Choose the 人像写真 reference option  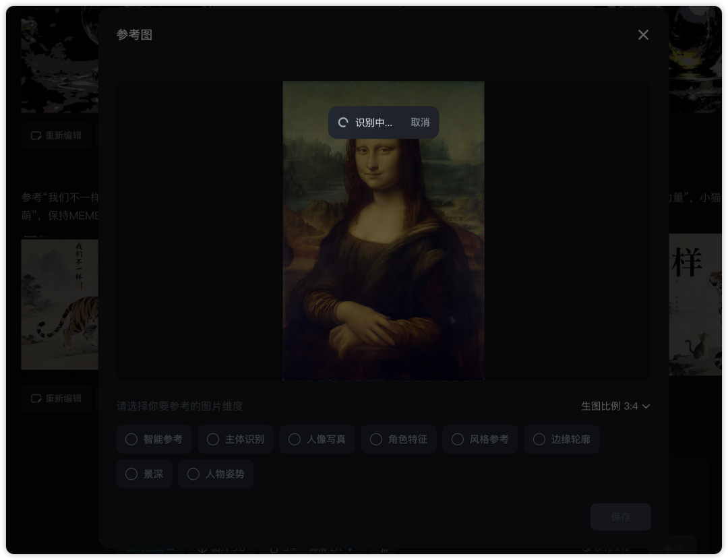click(x=317, y=439)
